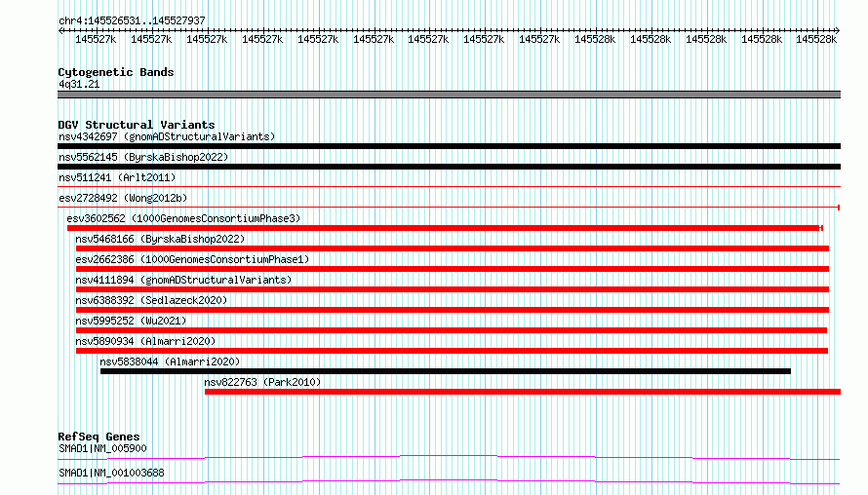Click the thin red esv2728492 line
The width and height of the screenshot is (868, 495).
pos(449,208)
